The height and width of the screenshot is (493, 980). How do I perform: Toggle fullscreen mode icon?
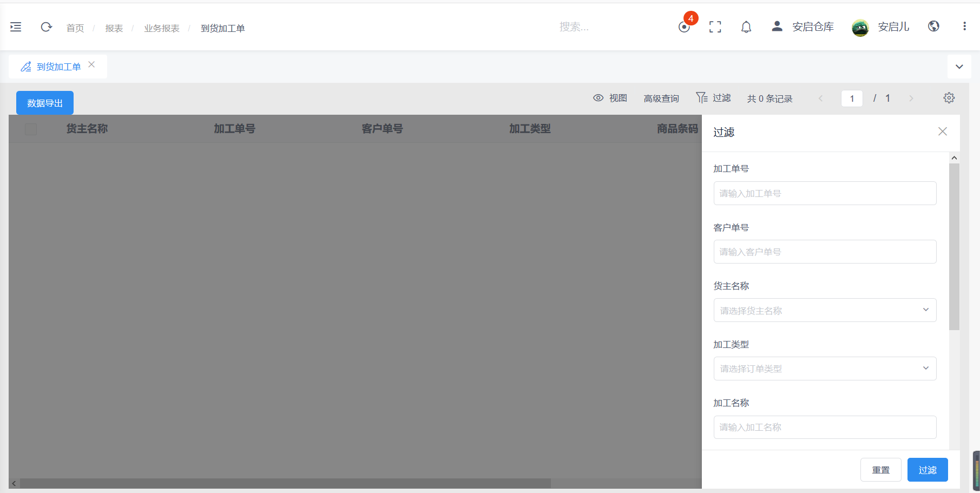(x=715, y=27)
